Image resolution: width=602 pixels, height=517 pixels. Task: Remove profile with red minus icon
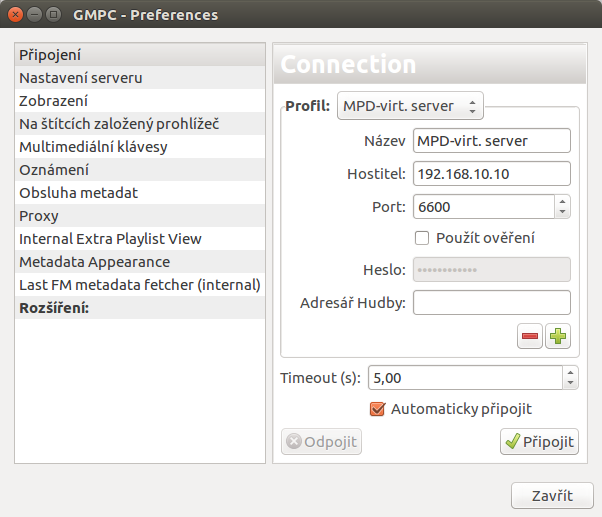tap(529, 336)
